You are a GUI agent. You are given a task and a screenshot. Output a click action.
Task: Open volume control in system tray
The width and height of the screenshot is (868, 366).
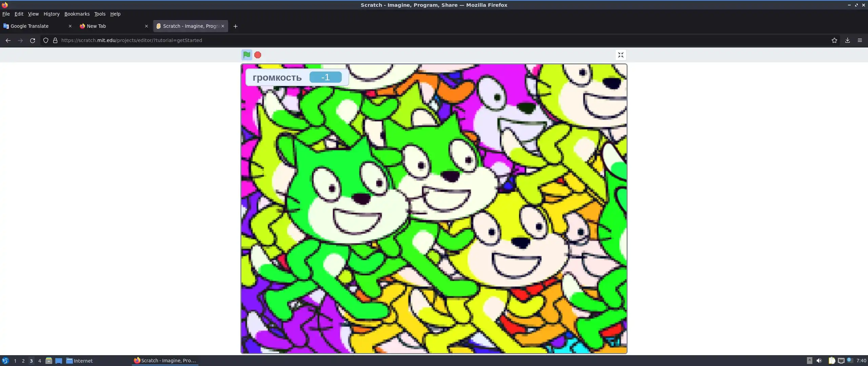point(819,361)
